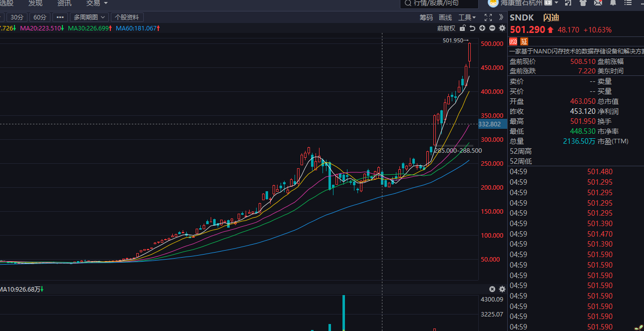644x331 pixels.
Task: Click the 最低 448.530 value
Action: [583, 131]
